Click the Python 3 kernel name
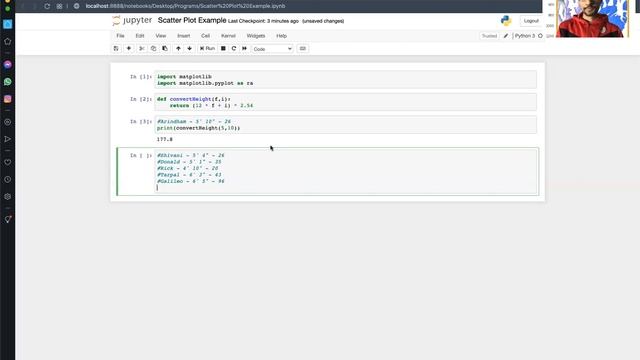This screenshot has width=640, height=360. tap(524, 36)
